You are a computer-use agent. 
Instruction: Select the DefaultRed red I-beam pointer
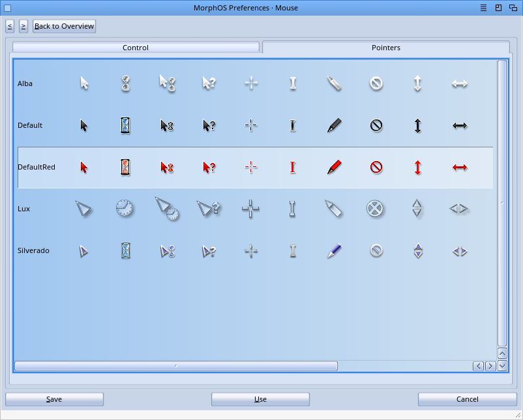(x=293, y=167)
